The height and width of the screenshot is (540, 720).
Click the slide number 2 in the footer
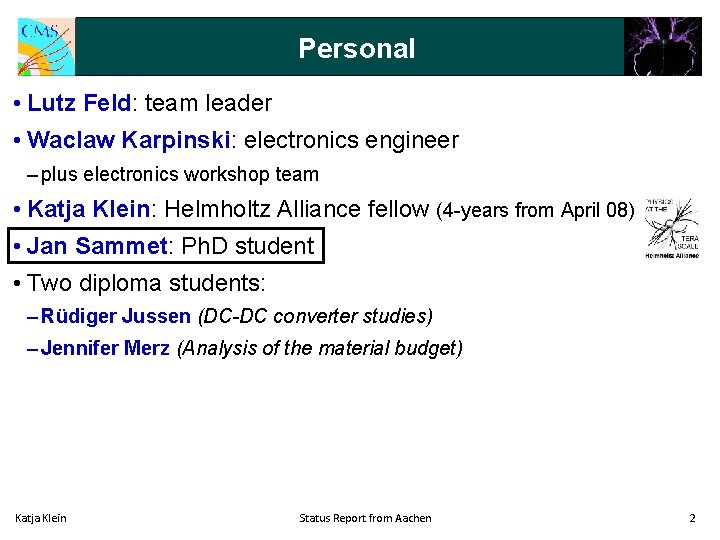click(x=692, y=518)
